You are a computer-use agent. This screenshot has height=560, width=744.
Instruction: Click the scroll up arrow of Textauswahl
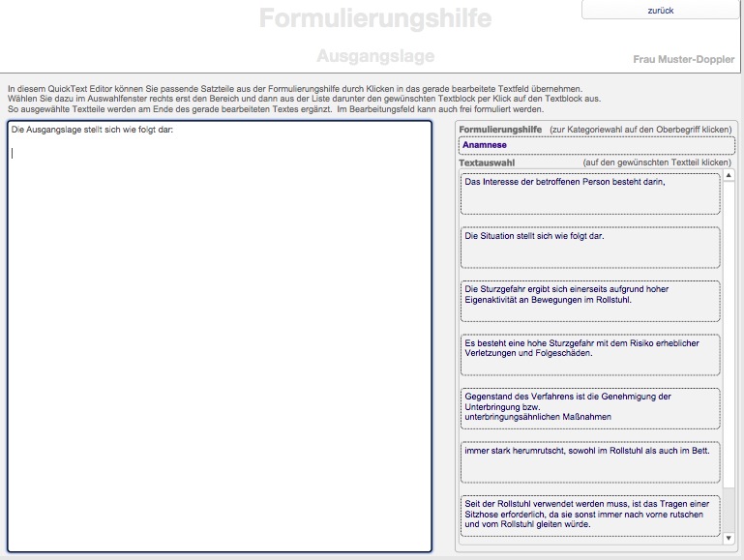[x=729, y=175]
